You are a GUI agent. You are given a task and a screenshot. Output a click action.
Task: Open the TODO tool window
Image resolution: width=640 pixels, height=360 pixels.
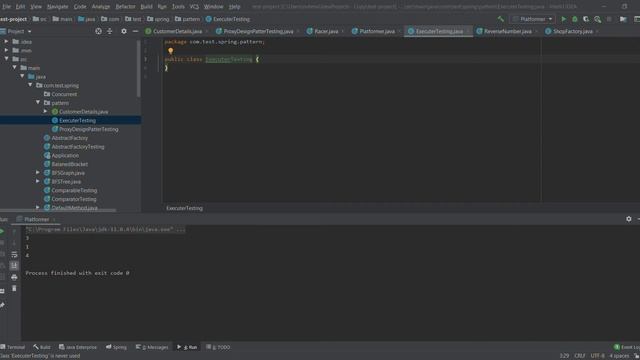pyautogui.click(x=218, y=347)
